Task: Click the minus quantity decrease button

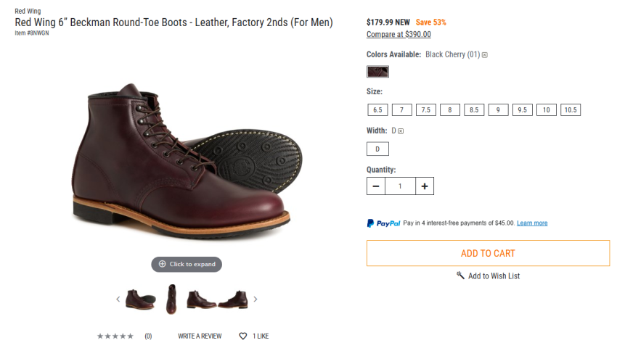Action: (x=376, y=186)
